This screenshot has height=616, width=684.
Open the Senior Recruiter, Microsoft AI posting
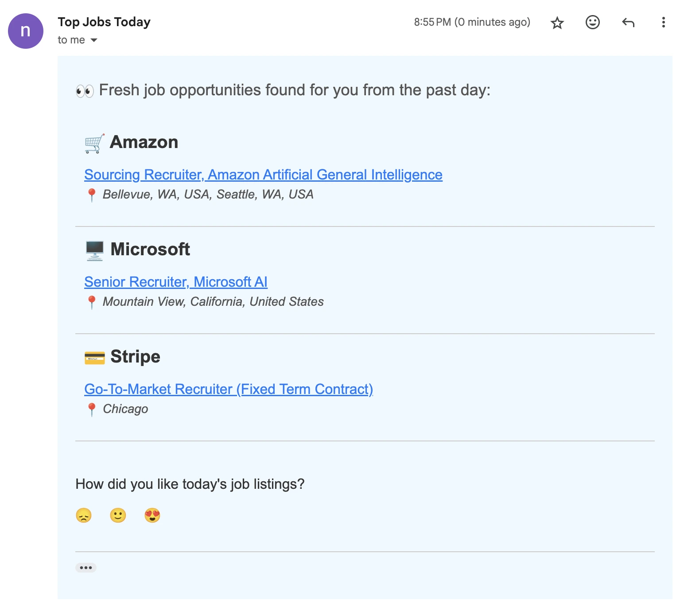(x=176, y=282)
